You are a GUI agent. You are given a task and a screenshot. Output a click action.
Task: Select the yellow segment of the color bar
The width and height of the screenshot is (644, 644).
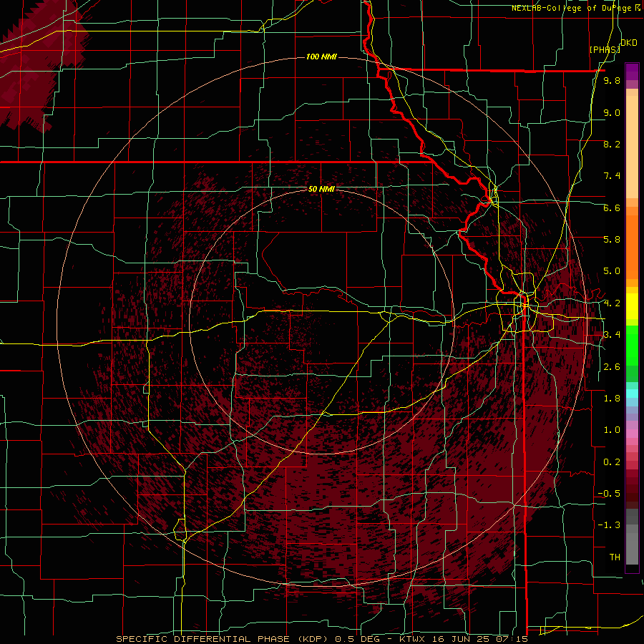point(632,306)
